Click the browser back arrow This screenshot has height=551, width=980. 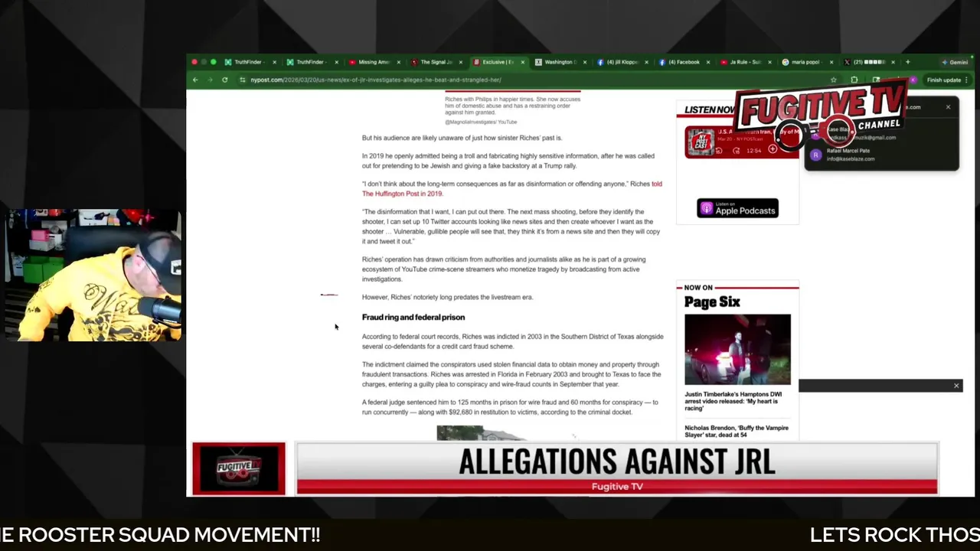pos(195,80)
